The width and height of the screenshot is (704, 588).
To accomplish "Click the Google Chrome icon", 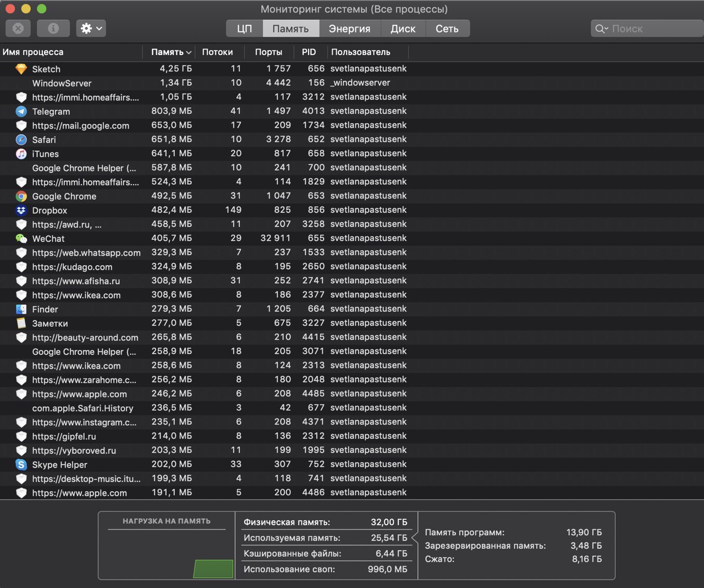I will 21,196.
